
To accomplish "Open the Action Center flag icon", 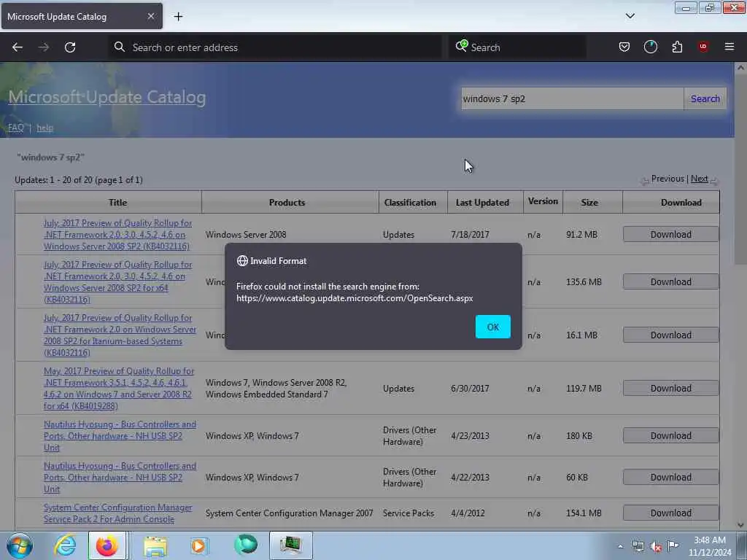I will coord(673,546).
